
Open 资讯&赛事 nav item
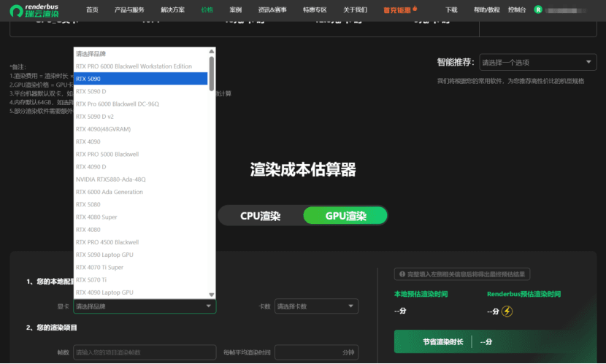(272, 9)
